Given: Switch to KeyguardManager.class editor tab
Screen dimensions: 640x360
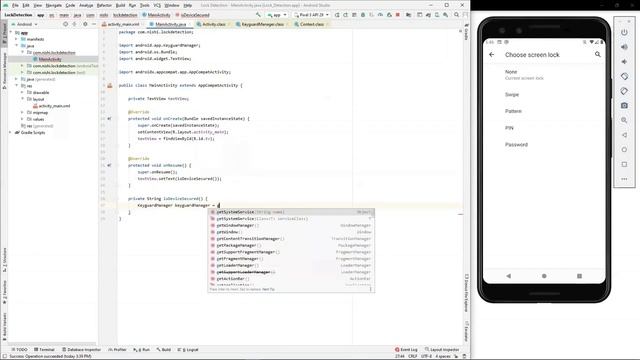Looking at the screenshot, I should [262, 24].
